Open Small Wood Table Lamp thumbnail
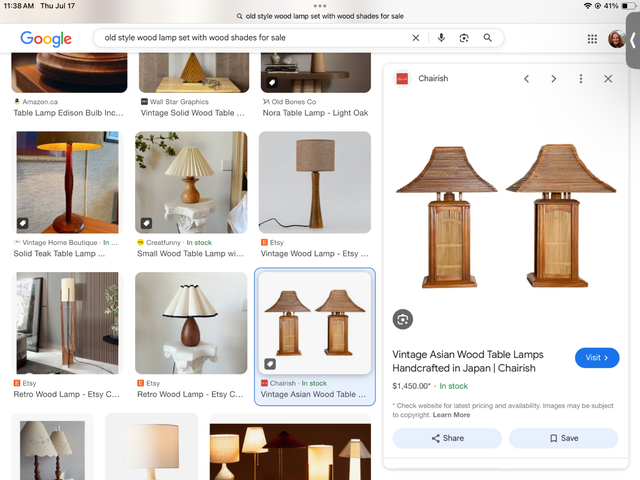Image resolution: width=640 pixels, height=480 pixels. [191, 182]
